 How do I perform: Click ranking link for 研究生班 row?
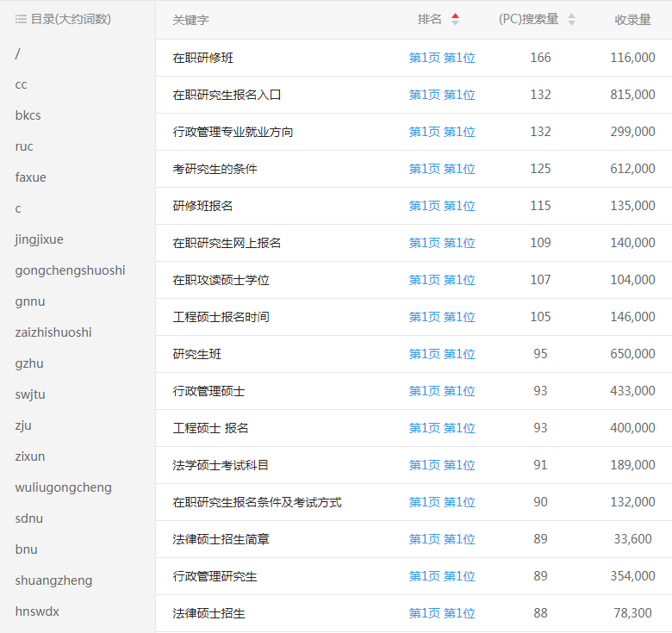coord(442,354)
